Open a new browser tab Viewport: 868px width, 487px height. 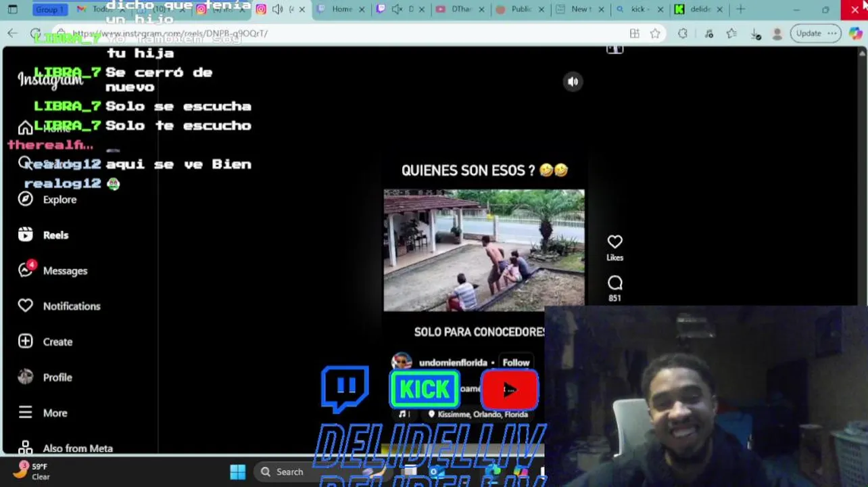pyautogui.click(x=741, y=9)
